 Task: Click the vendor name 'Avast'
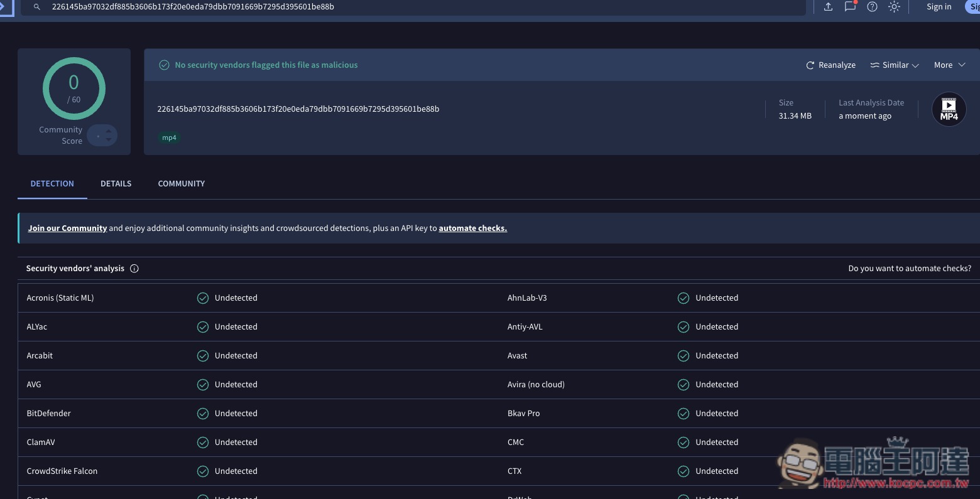517,356
